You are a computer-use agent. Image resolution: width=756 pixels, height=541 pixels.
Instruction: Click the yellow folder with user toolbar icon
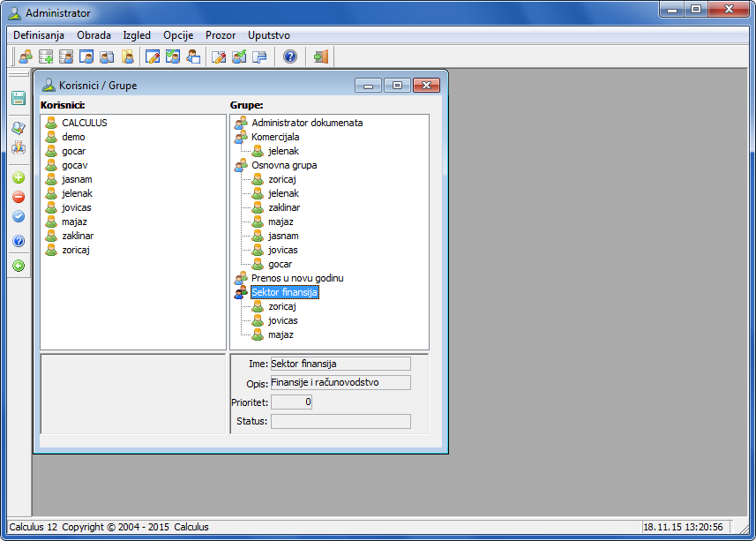coord(128,56)
